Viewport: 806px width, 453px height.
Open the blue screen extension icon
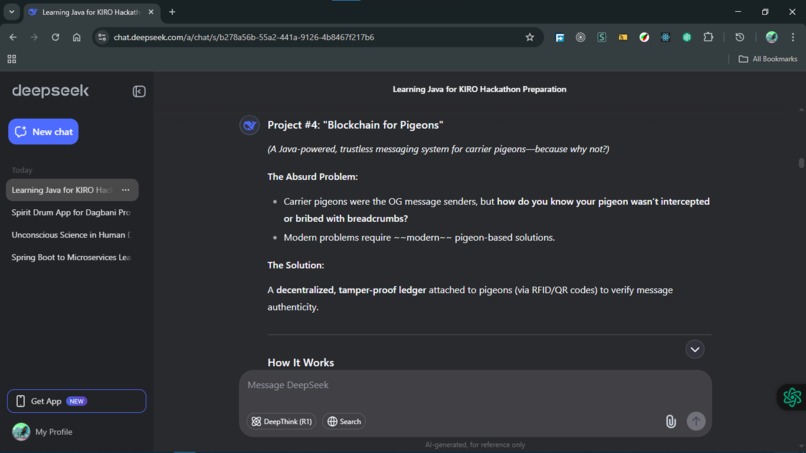[559, 37]
